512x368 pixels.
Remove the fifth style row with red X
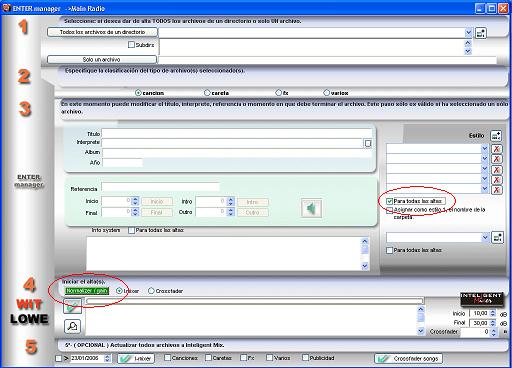496,190
